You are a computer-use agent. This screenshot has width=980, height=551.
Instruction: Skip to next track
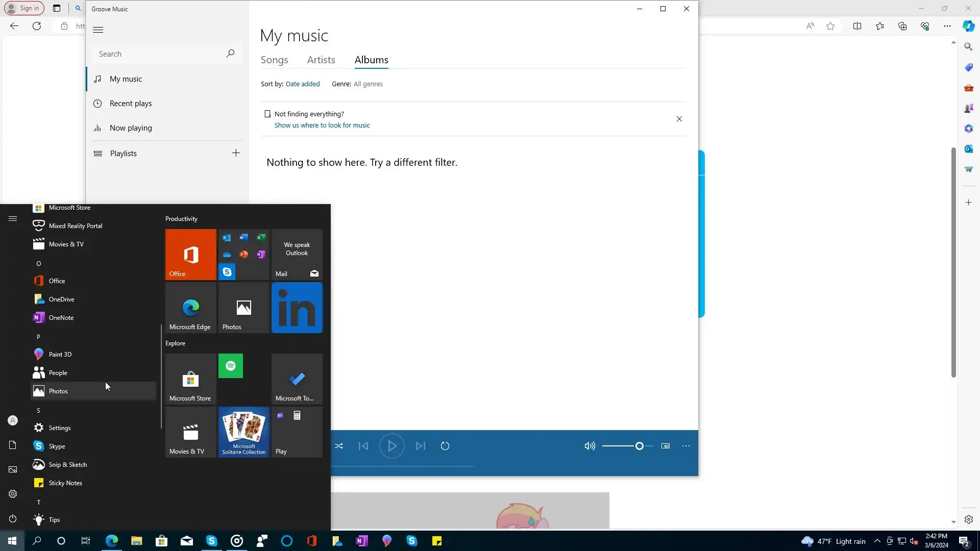coord(420,446)
